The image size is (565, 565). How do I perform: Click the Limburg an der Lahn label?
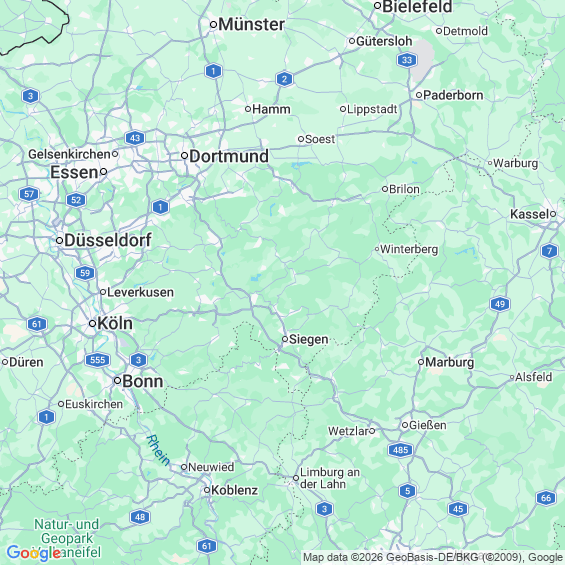point(330,478)
